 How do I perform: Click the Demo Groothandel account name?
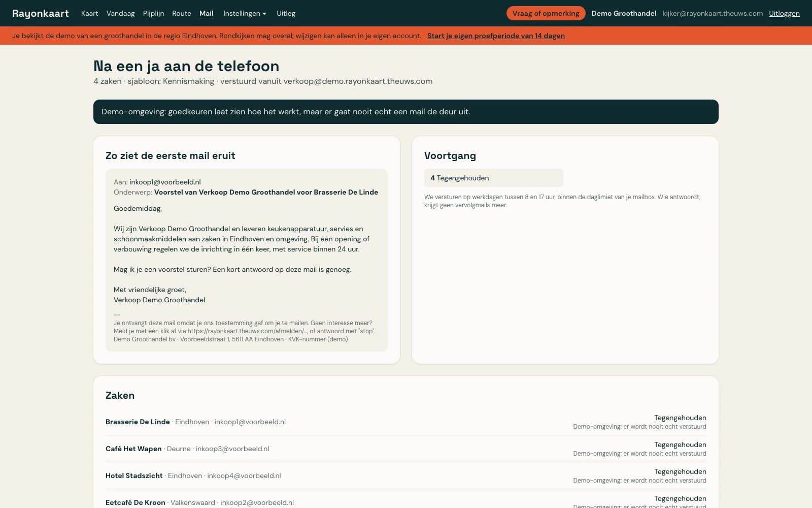(x=624, y=13)
